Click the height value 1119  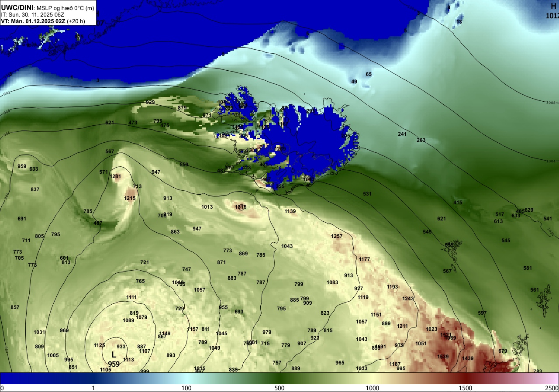(363, 297)
